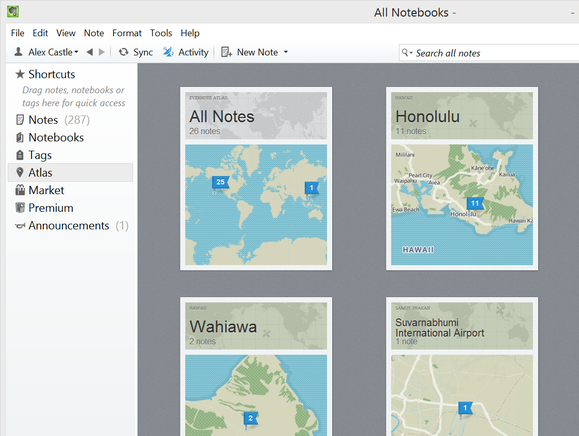This screenshot has height=436, width=579.
Task: Open Premium in the sidebar
Action: pyautogui.click(x=51, y=208)
